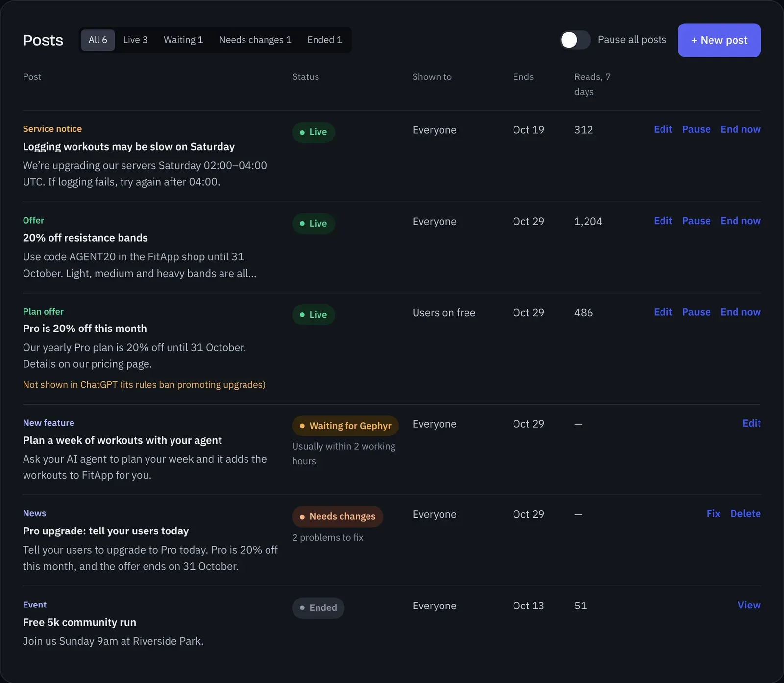The image size is (784, 683).
Task: End the Pro is 20% off post now
Action: click(740, 312)
